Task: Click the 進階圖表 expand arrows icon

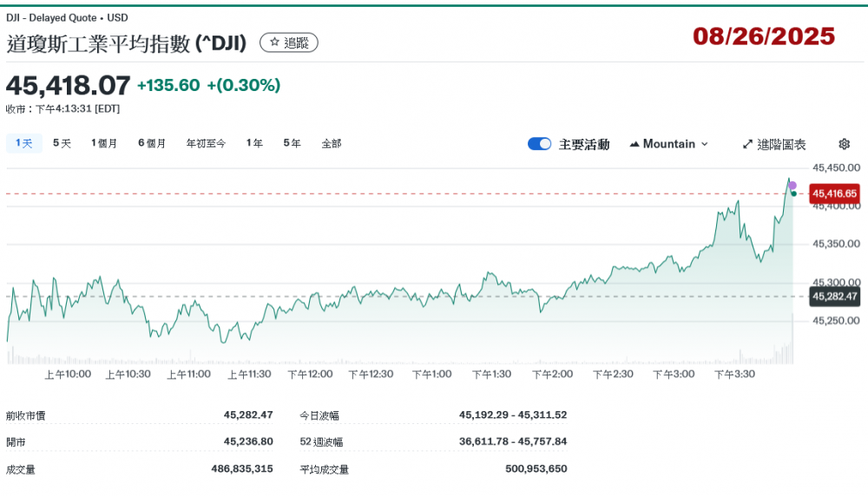Action: (747, 144)
